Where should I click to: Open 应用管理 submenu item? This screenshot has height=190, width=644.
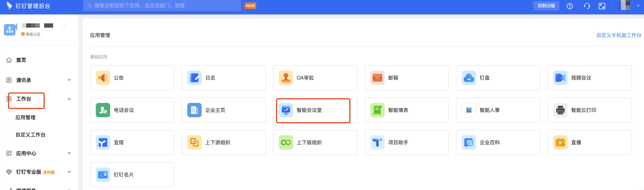click(x=25, y=117)
